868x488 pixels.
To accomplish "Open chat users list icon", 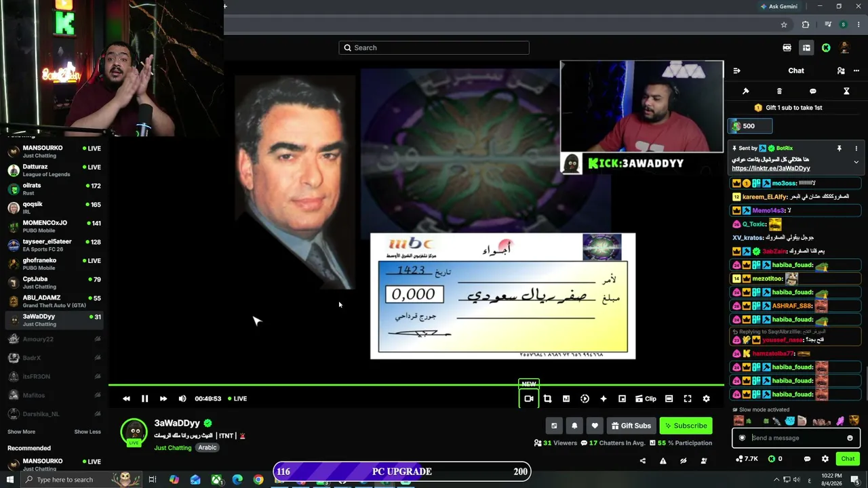I will click(x=841, y=70).
